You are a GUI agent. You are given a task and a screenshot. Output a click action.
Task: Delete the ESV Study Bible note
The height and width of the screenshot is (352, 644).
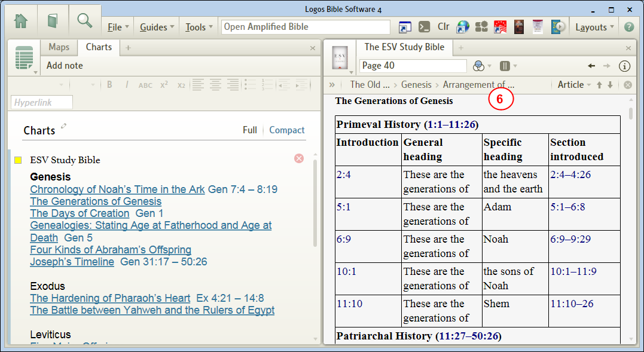[299, 158]
